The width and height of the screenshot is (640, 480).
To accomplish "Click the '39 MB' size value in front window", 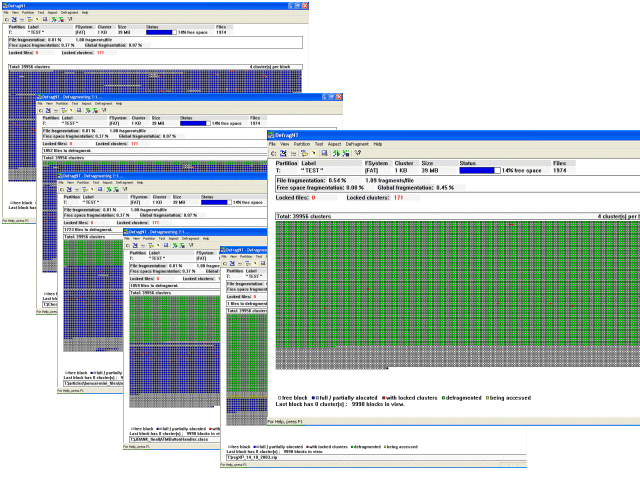I will 430,171.
